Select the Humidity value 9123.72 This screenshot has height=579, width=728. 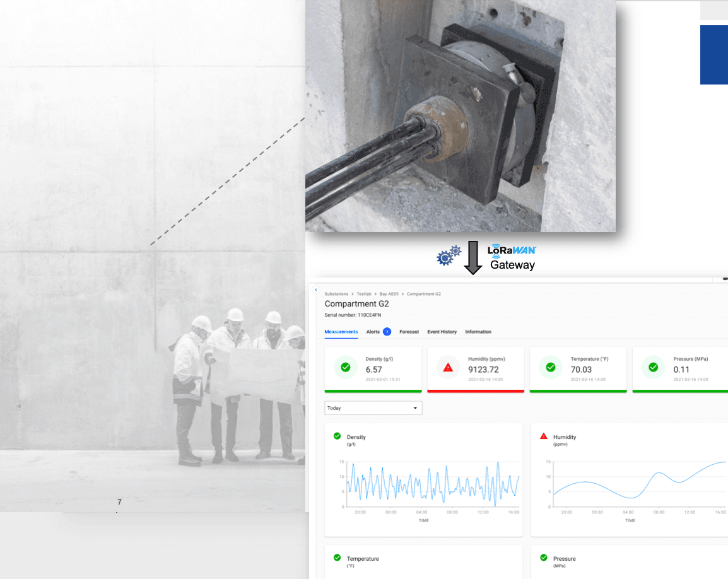coord(483,370)
